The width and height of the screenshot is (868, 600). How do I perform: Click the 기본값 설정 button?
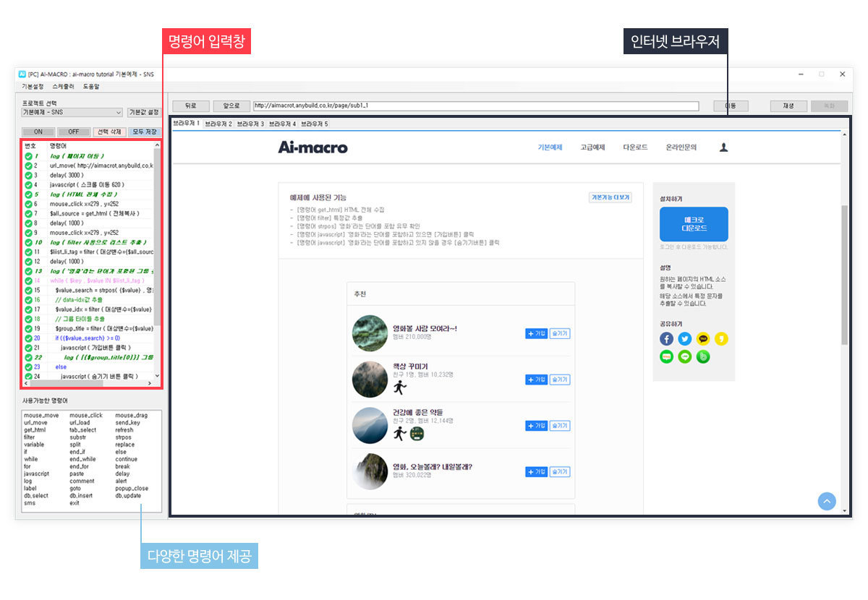143,113
